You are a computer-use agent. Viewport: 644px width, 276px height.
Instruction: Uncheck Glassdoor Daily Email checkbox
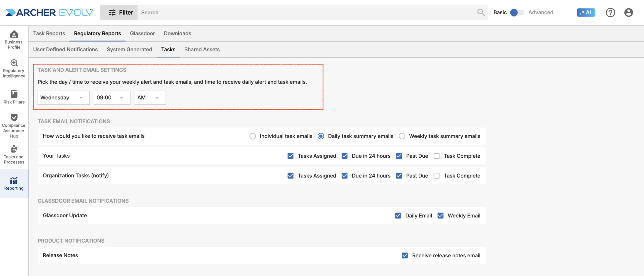[398, 216]
